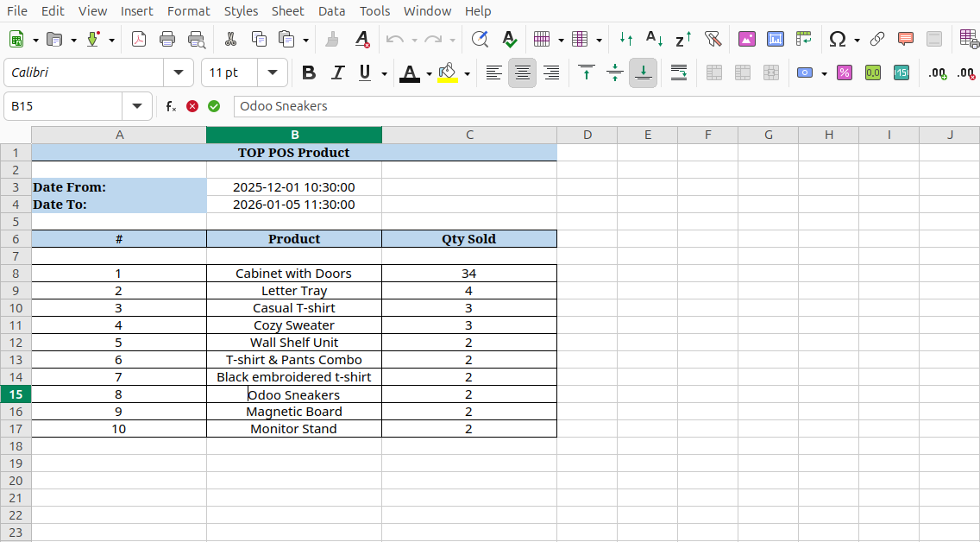Viewport: 980px width, 542px height.
Task: Click the Cut scissors icon
Action: [x=230, y=40]
